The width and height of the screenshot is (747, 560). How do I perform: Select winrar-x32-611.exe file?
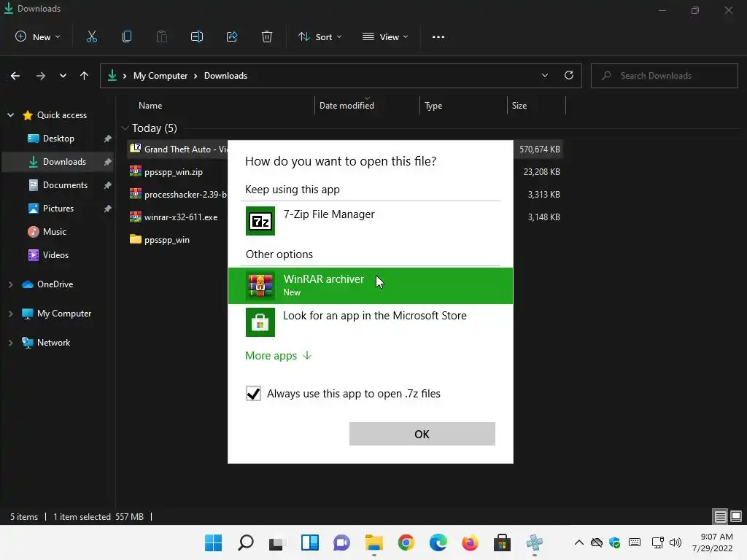tap(181, 217)
